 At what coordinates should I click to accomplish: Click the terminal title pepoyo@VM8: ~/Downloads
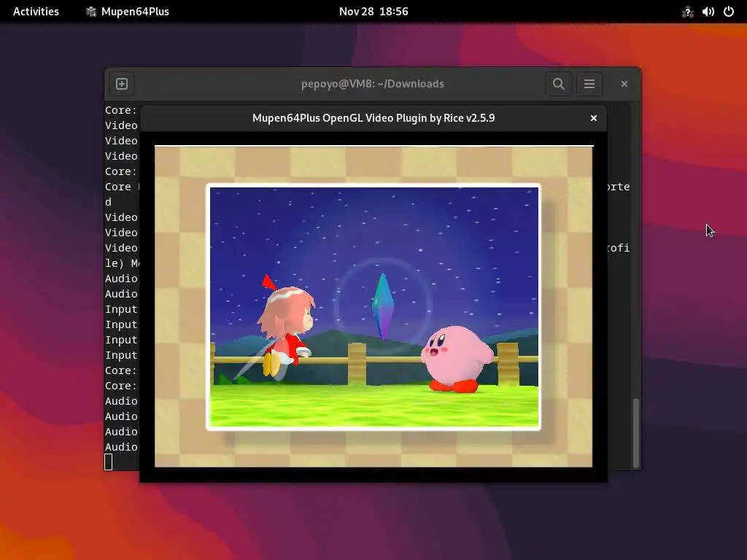pyautogui.click(x=373, y=84)
